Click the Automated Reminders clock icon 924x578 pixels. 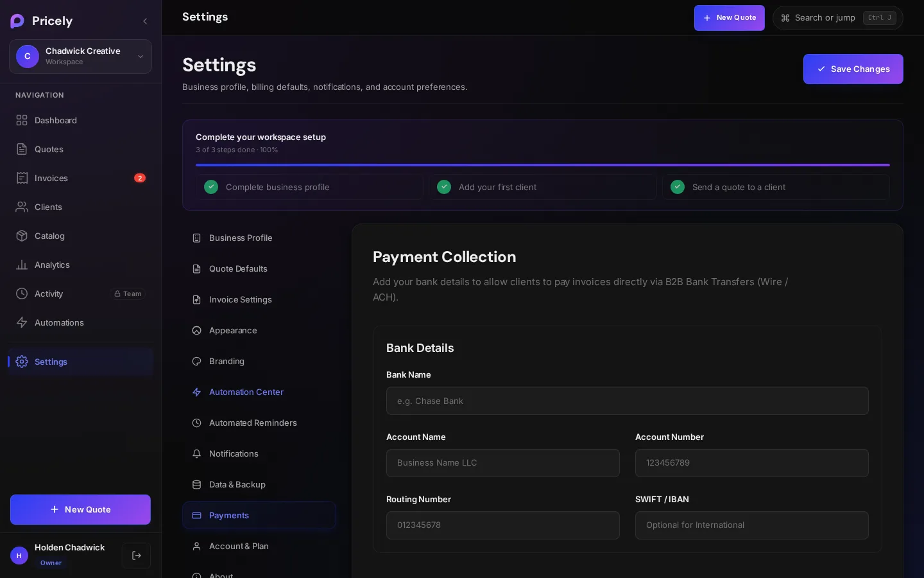(x=197, y=423)
